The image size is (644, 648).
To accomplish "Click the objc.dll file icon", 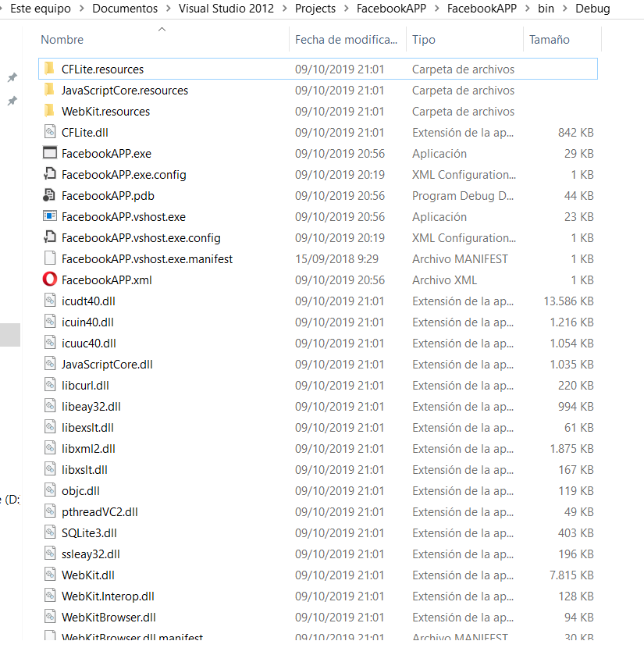I will click(x=50, y=490).
